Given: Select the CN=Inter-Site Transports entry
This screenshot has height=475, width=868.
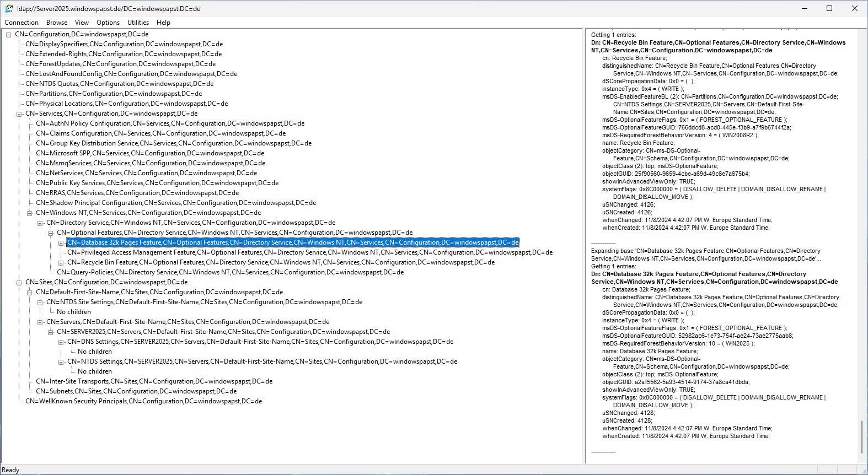Looking at the screenshot, I should 154,381.
